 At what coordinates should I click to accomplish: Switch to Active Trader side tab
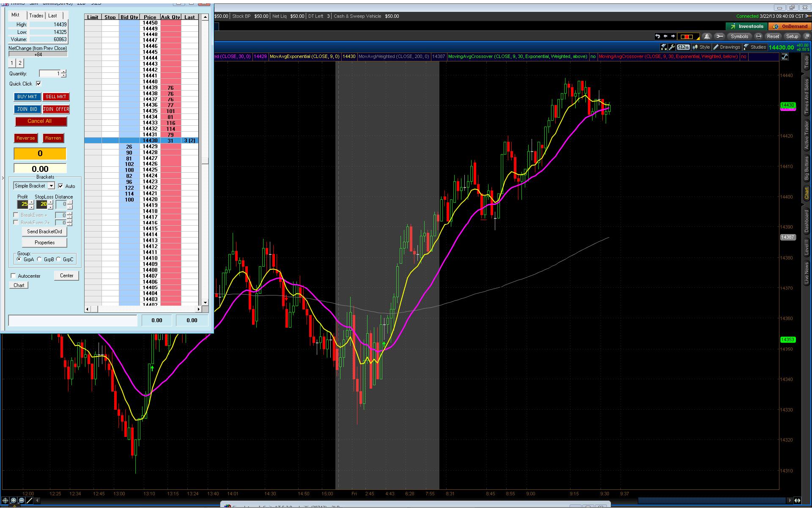coord(807,135)
